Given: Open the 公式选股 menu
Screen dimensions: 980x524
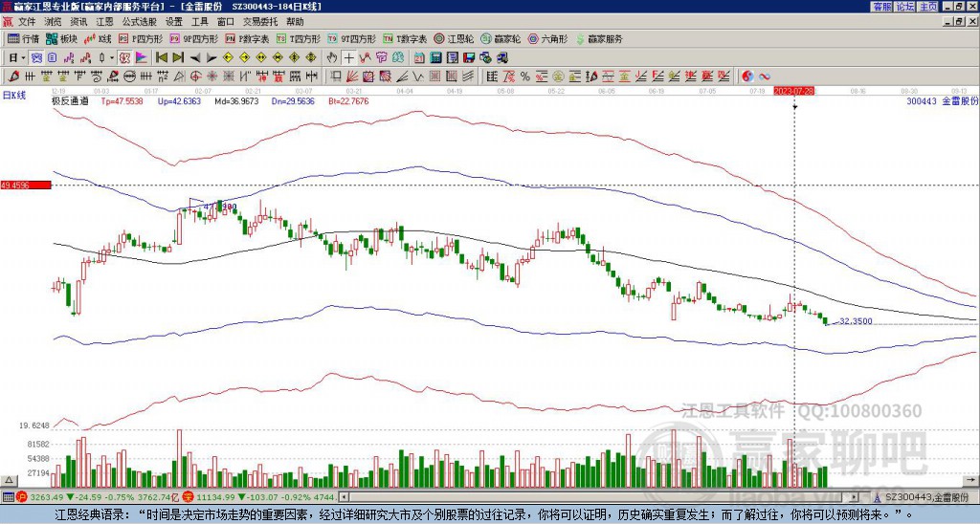Looking at the screenshot, I should [x=140, y=22].
